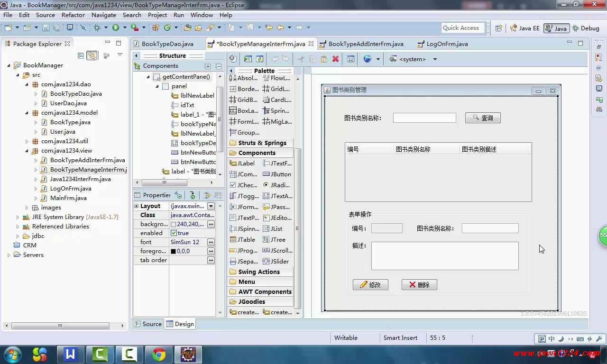Open the background color property editor

click(211, 224)
